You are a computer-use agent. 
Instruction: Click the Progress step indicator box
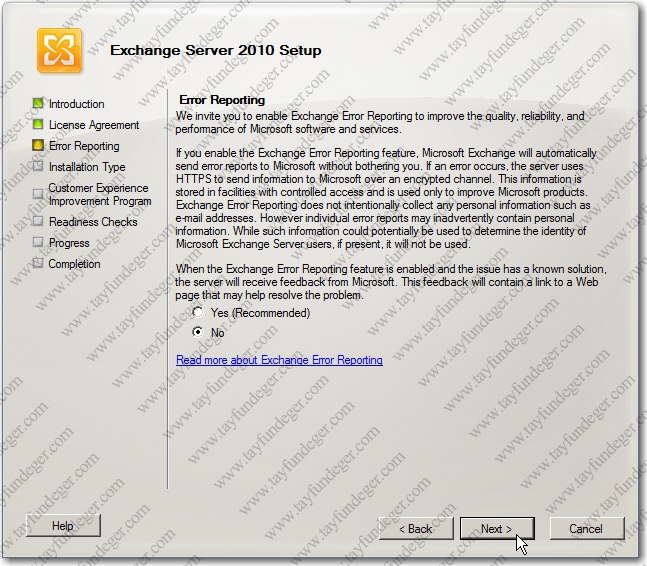click(38, 242)
